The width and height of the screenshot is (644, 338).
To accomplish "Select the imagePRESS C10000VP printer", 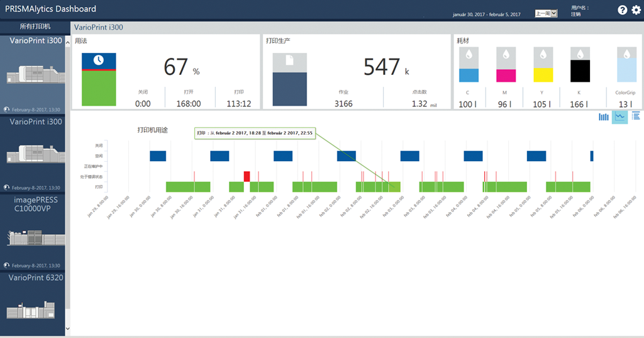I will 33,232.
